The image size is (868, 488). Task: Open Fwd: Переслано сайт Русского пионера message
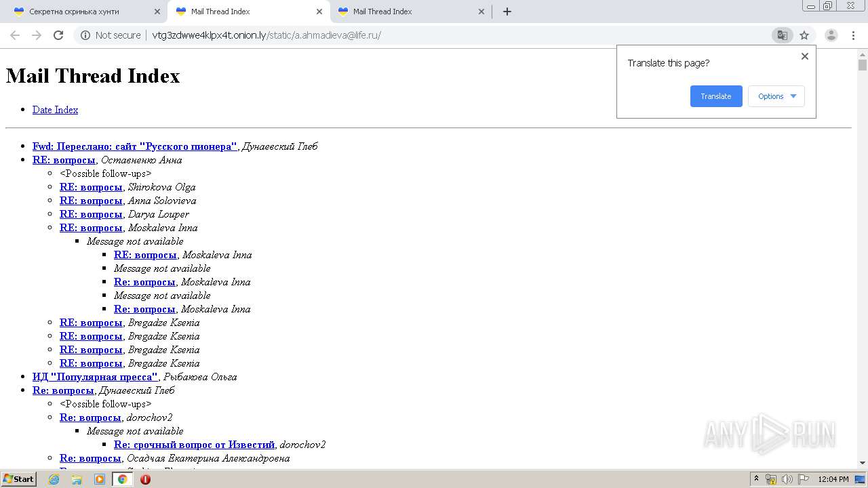(135, 146)
